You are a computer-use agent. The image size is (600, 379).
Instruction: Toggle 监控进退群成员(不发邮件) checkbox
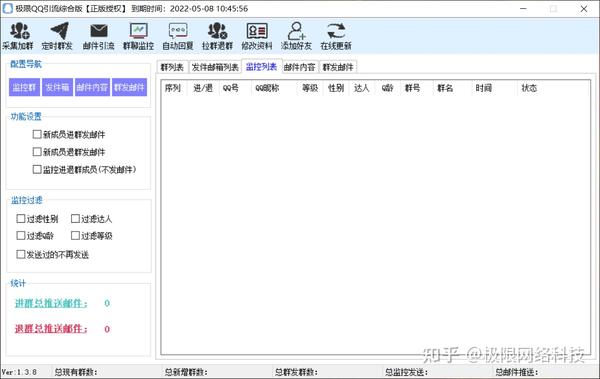pos(37,169)
